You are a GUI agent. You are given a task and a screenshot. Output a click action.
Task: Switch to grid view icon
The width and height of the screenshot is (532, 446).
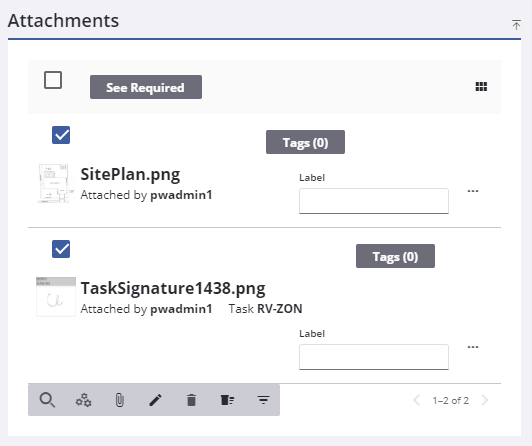click(481, 86)
